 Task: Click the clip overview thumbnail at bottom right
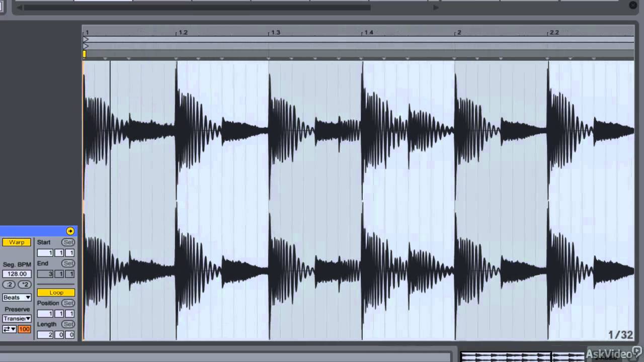tap(523, 356)
